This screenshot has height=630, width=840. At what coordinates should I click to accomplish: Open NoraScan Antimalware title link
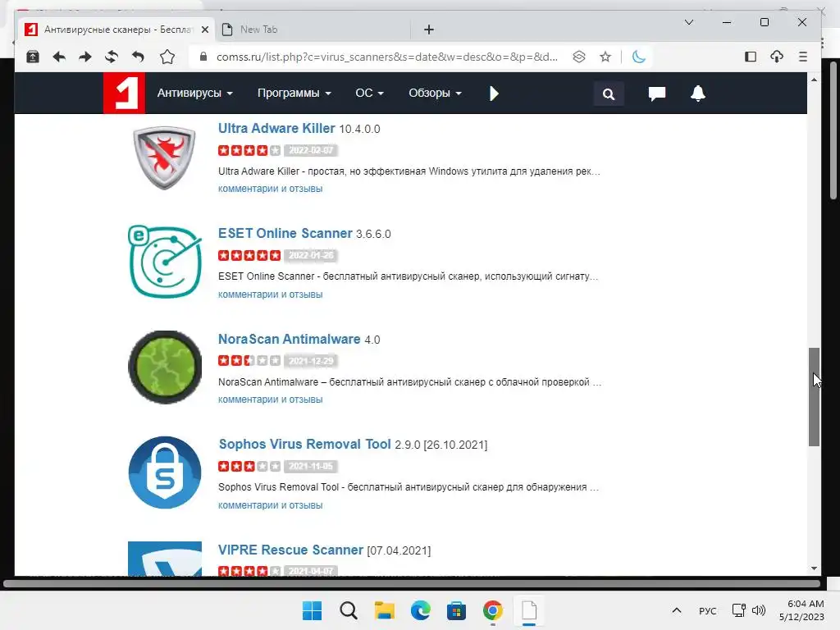click(x=290, y=339)
